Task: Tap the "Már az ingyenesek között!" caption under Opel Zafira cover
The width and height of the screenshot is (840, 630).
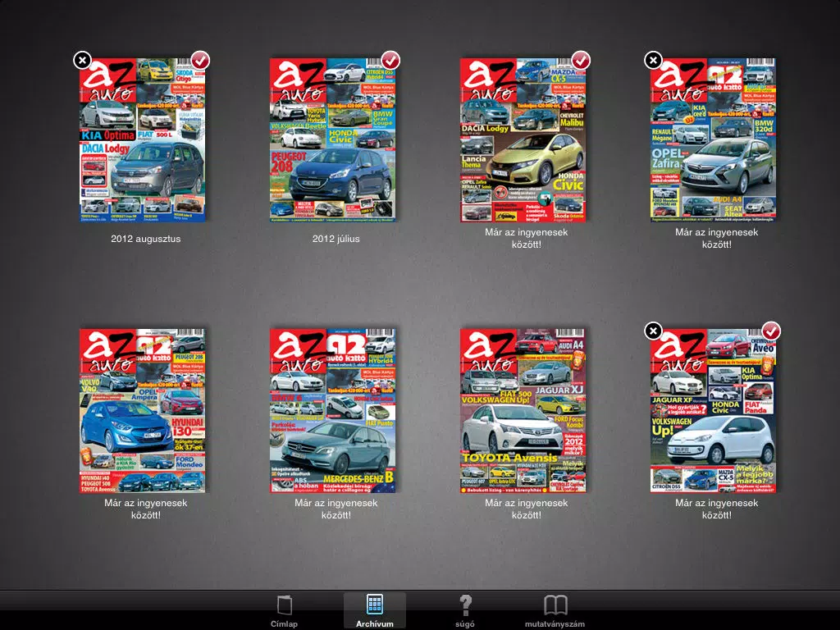Action: pos(717,239)
